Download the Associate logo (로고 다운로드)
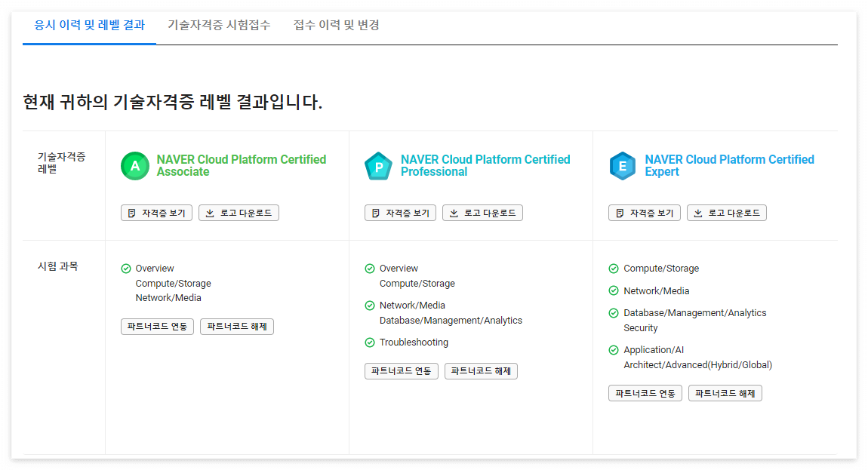868x470 pixels. [239, 213]
